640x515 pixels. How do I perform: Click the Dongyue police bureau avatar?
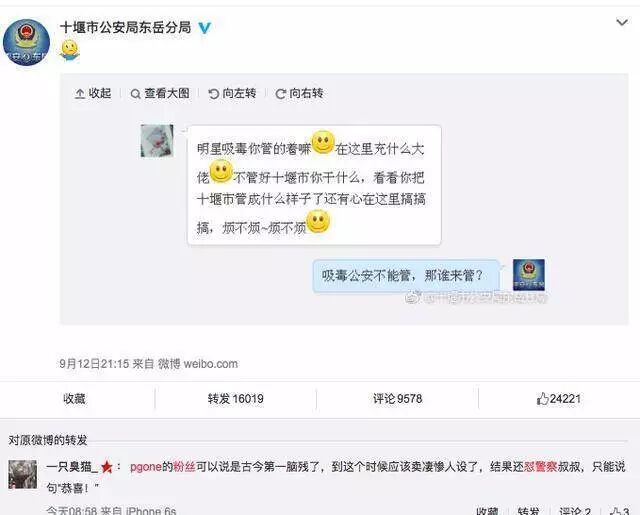tap(27, 42)
